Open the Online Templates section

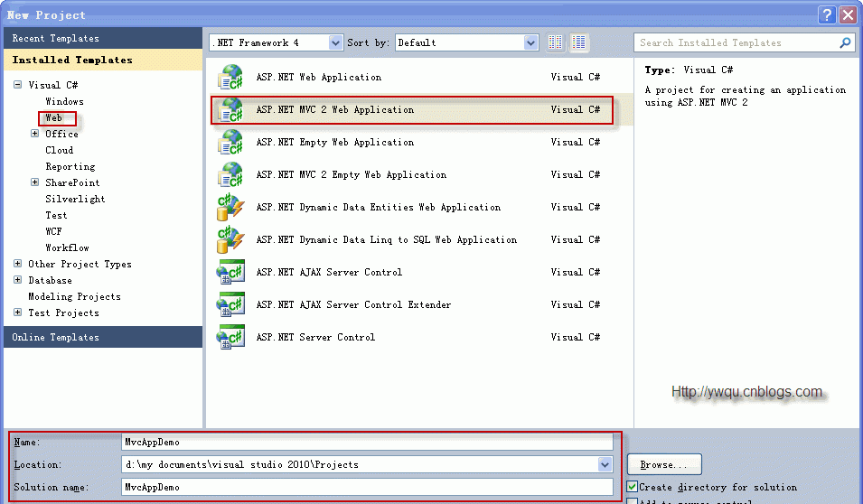103,337
